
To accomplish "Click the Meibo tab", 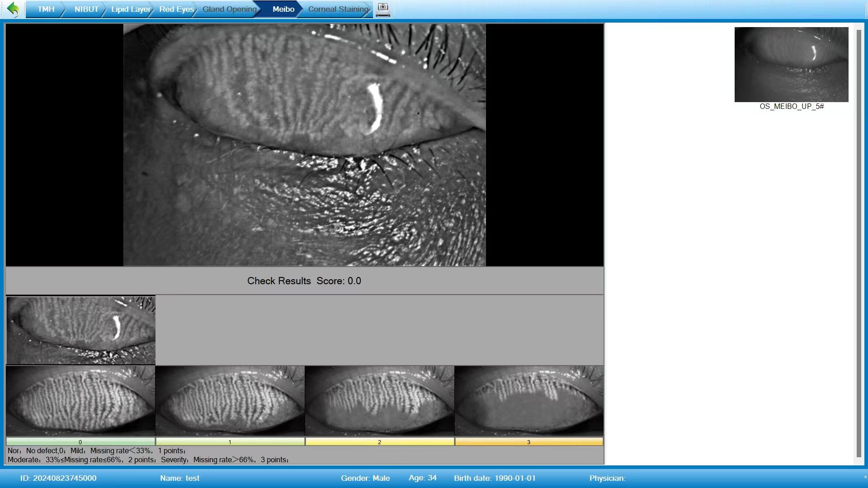I will click(x=283, y=9).
